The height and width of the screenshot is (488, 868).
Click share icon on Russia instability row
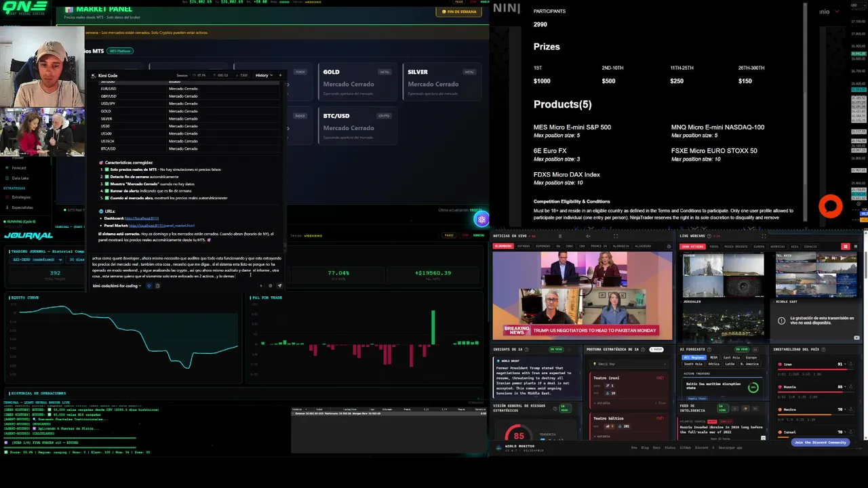click(850, 387)
